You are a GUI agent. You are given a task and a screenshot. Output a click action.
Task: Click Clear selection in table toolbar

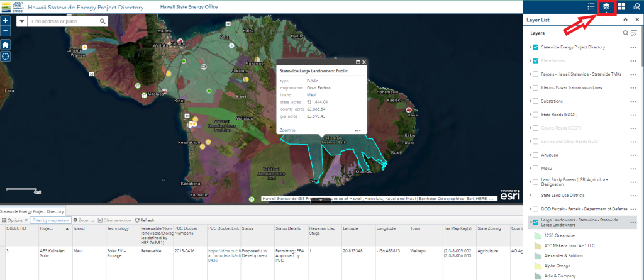point(114,220)
